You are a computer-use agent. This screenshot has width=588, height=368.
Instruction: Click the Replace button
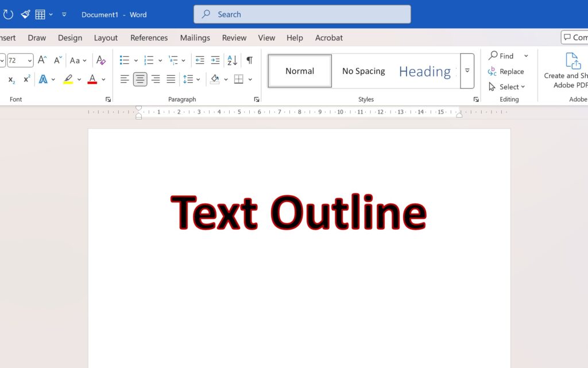coord(506,71)
